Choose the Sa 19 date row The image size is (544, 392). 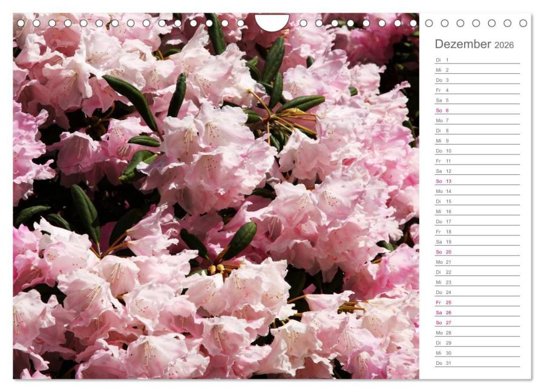pyautogui.click(x=477, y=242)
